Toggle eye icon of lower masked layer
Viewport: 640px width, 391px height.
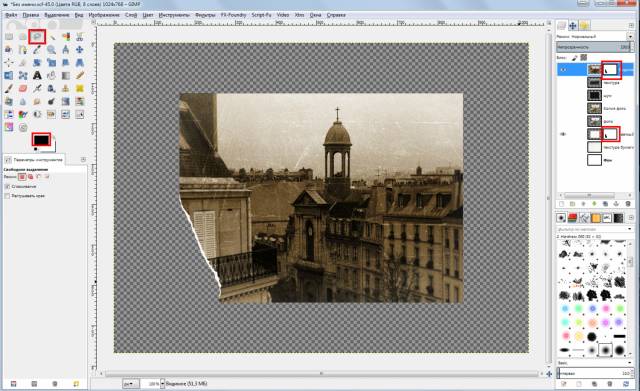(564, 134)
